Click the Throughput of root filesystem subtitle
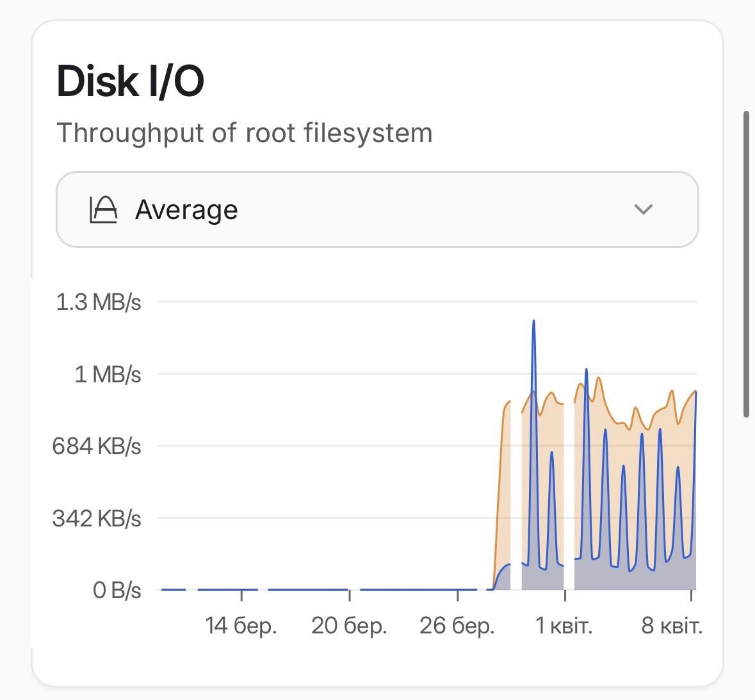 pyautogui.click(x=245, y=133)
